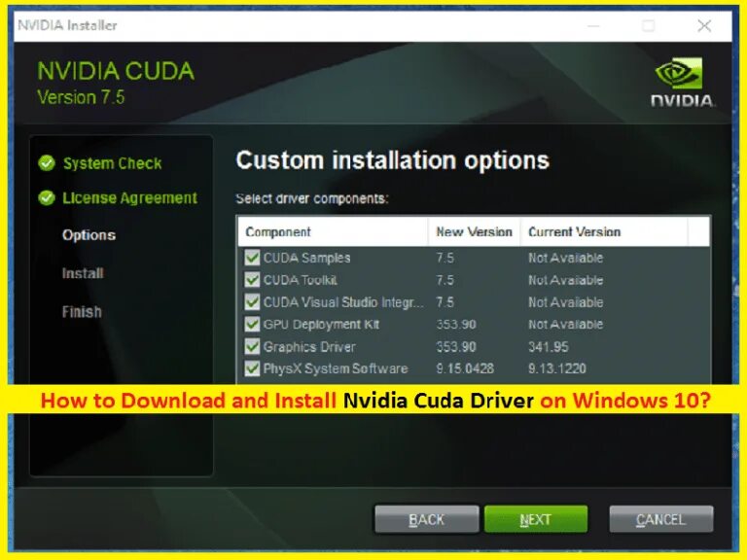Screen dimensions: 747x560
Task: Click the Not Available value for CUDA Samples
Action: pos(565,258)
